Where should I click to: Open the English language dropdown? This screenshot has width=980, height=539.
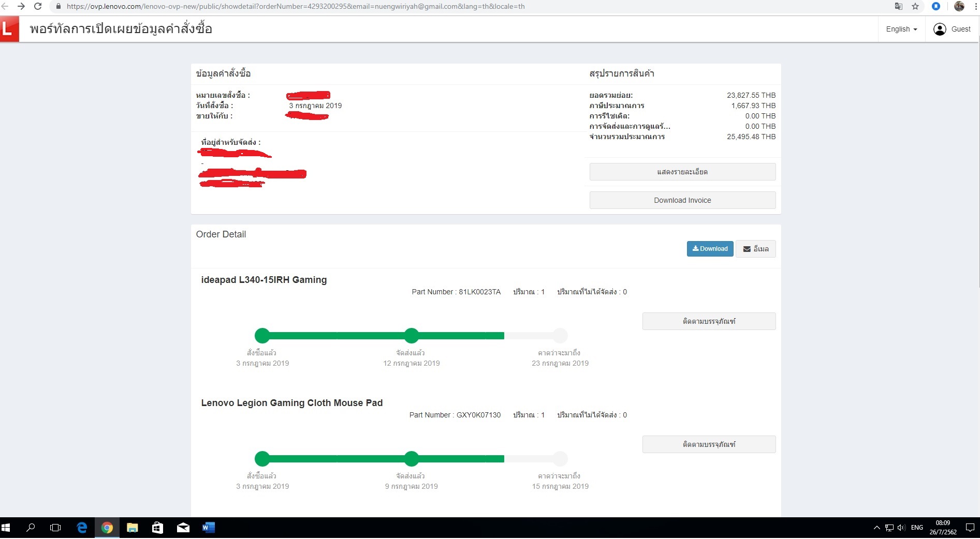point(901,29)
